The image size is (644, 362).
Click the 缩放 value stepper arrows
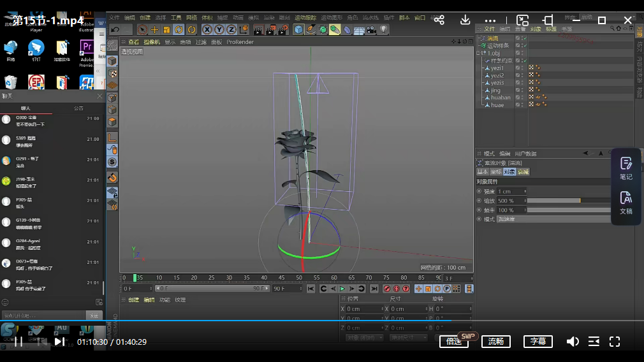[x=525, y=201]
